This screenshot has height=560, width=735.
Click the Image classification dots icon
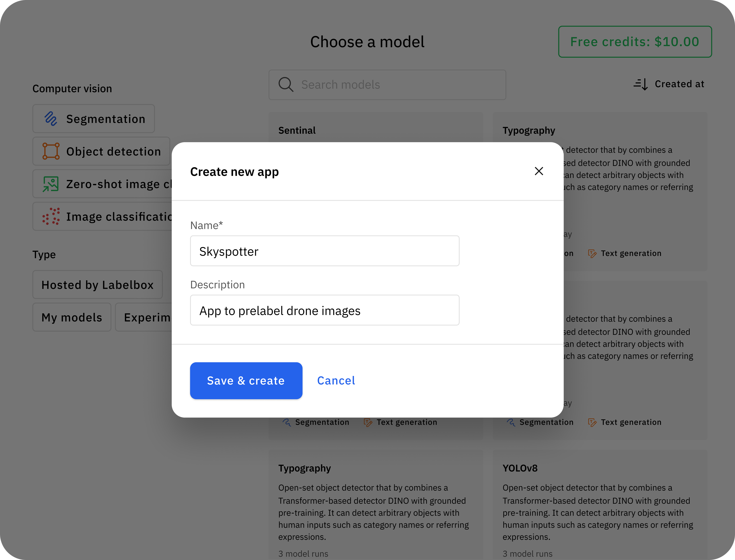(x=51, y=217)
